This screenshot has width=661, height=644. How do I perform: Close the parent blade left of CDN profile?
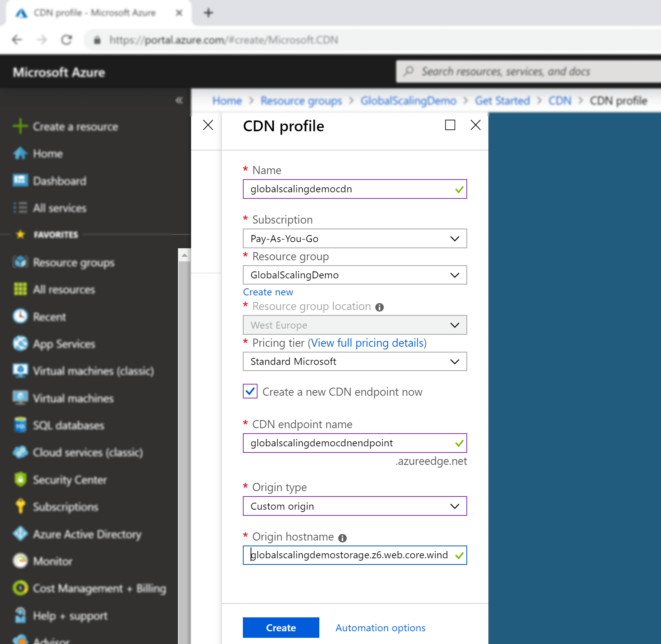pyautogui.click(x=208, y=125)
